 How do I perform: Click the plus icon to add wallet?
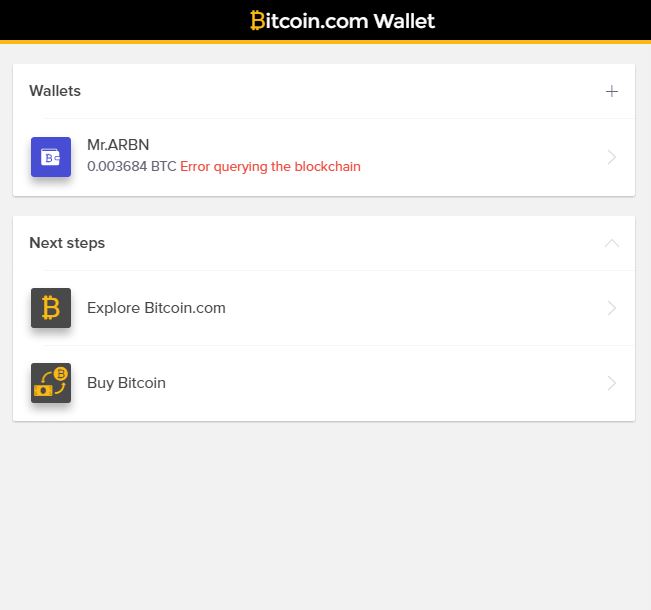tap(612, 91)
